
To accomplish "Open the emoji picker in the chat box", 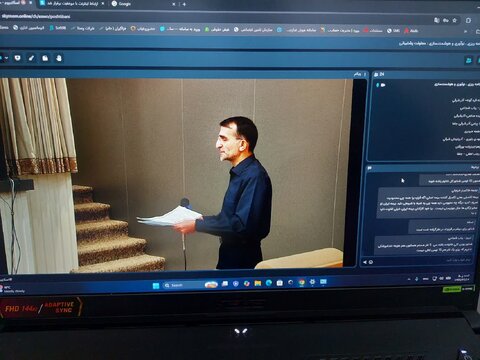I will pyautogui.click(x=371, y=262).
